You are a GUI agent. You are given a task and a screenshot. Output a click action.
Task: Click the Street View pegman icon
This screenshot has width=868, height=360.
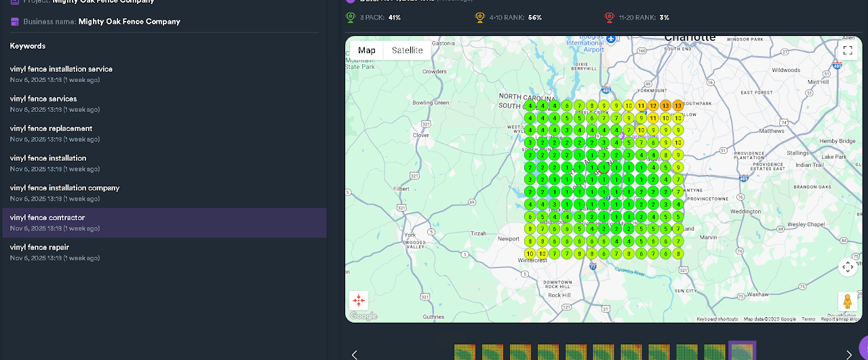click(x=847, y=302)
